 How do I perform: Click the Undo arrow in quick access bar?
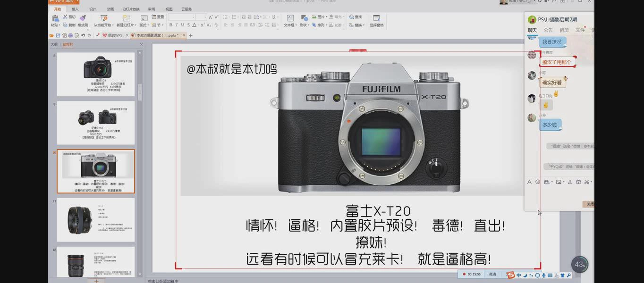(83, 35)
